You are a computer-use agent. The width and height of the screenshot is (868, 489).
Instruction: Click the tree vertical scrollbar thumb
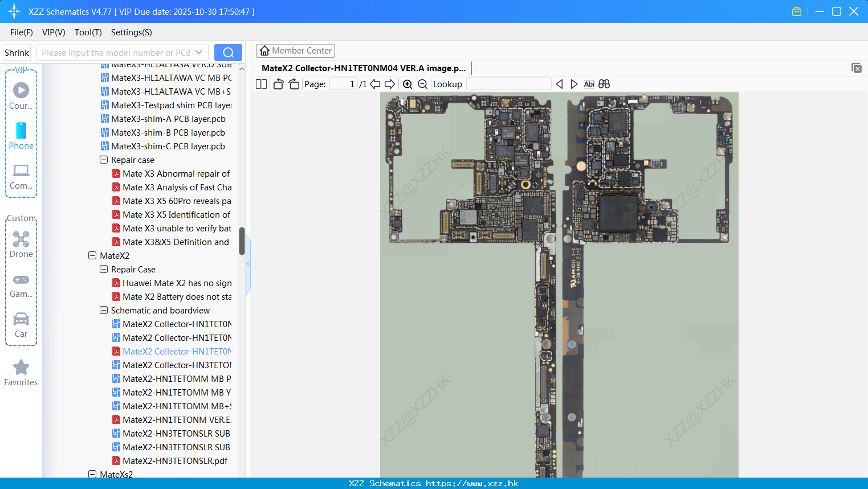242,241
